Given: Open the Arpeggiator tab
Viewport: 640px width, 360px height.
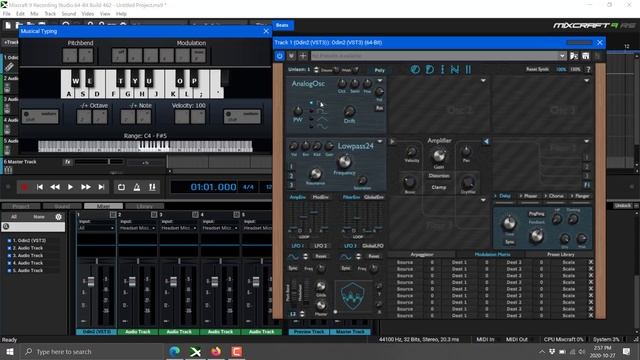Looking at the screenshot, I should click(422, 254).
